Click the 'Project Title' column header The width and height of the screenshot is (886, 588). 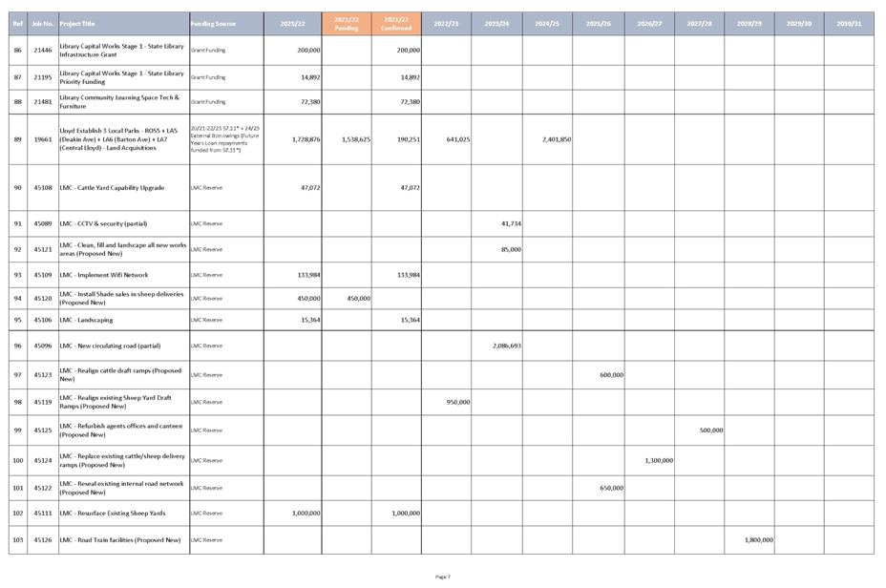[x=124, y=24]
